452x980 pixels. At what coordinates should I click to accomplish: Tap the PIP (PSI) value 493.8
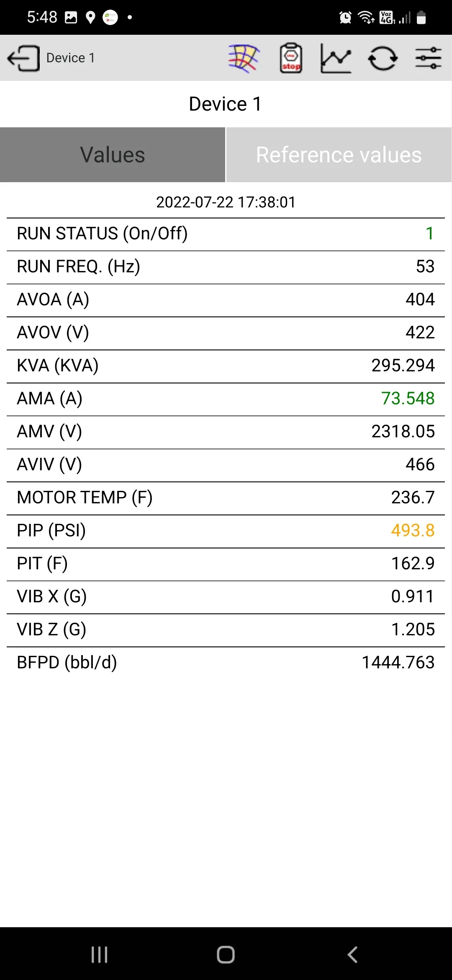pyautogui.click(x=413, y=530)
